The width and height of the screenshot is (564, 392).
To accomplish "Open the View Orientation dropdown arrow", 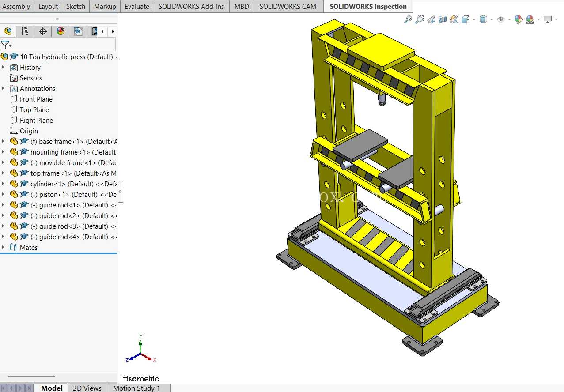I will click(x=474, y=20).
